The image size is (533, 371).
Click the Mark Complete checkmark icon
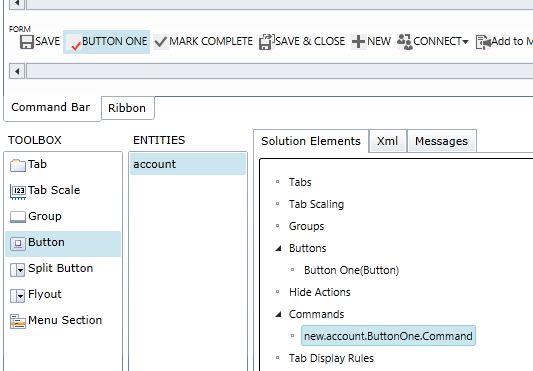(160, 42)
